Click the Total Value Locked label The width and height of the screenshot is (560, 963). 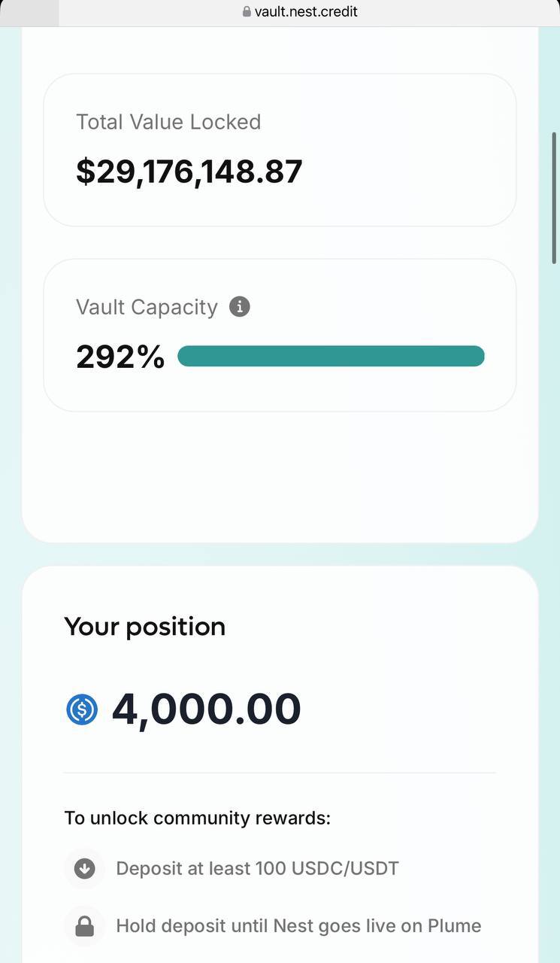click(168, 122)
